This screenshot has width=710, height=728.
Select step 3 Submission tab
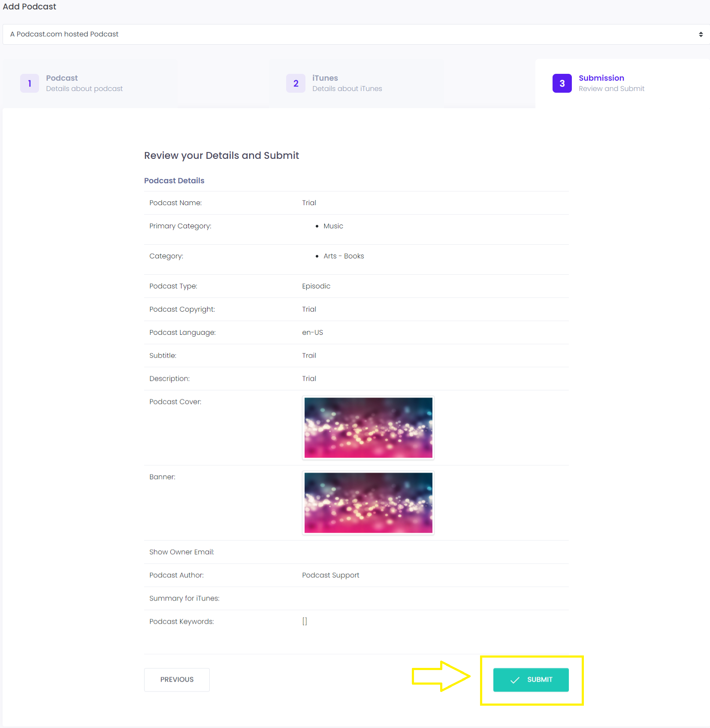622,83
